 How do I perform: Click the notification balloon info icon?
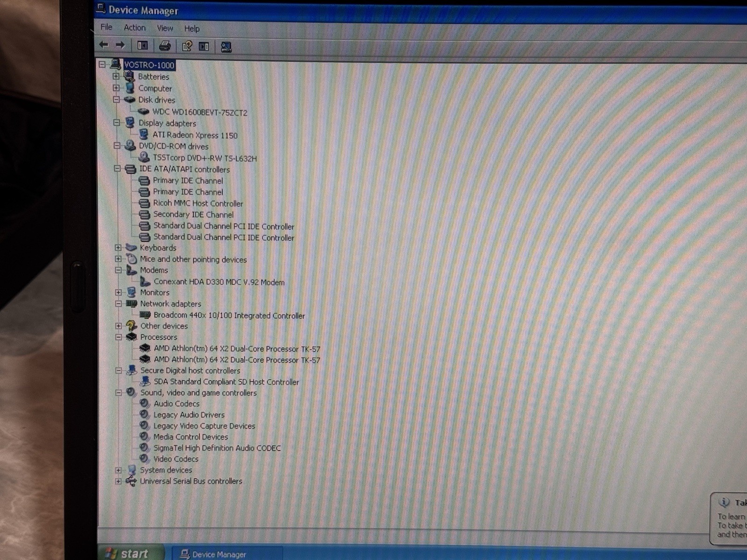(x=724, y=502)
